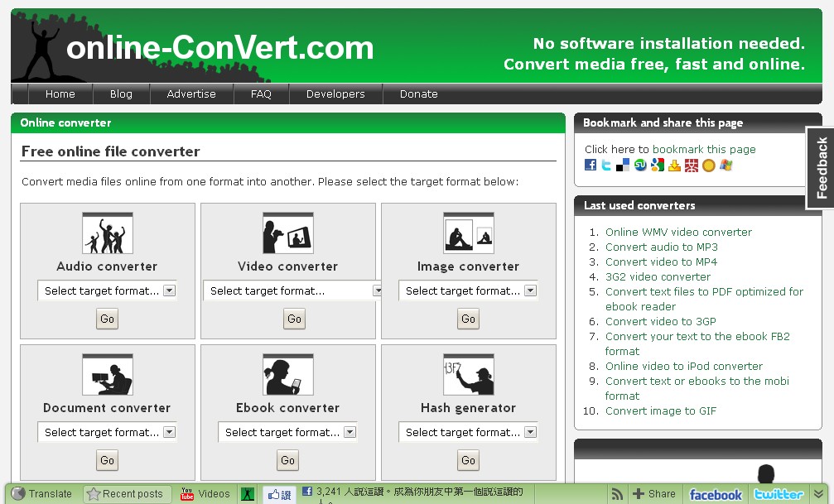Click the Ebook converter reader icon
The height and width of the screenshot is (504, 834).
287,374
